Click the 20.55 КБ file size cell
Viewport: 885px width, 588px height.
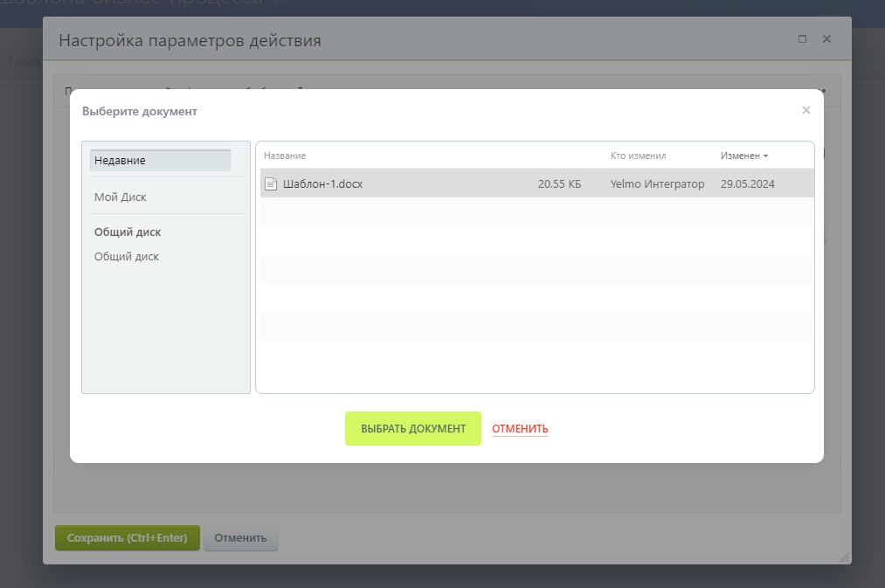[x=559, y=184]
